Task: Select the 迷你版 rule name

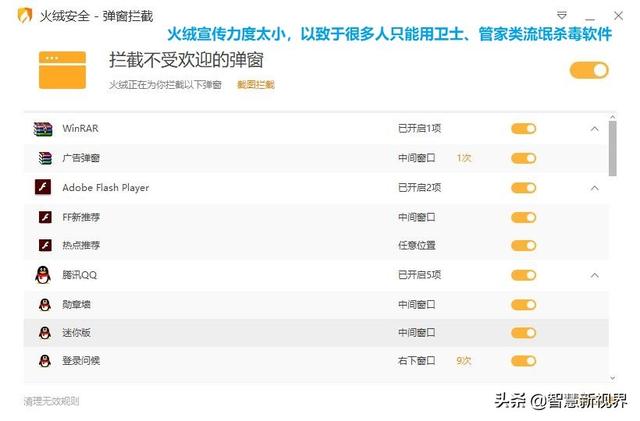Action: [76, 333]
